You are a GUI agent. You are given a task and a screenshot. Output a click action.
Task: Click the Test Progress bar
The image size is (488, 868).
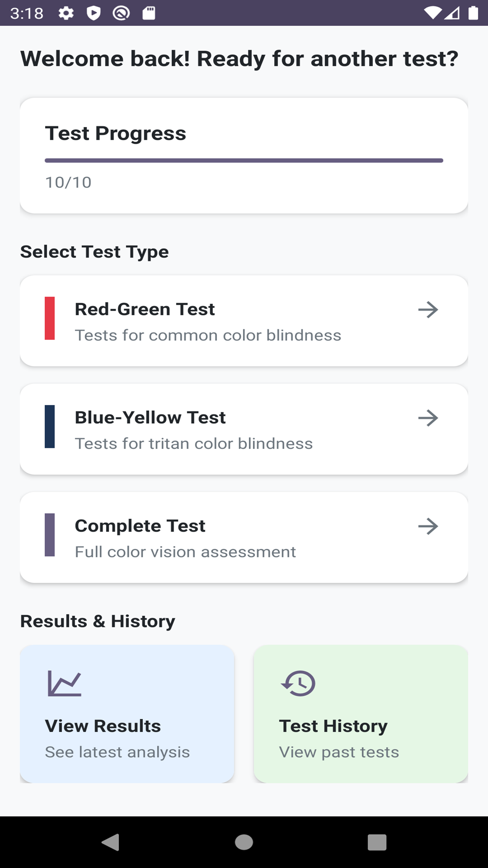(x=244, y=160)
